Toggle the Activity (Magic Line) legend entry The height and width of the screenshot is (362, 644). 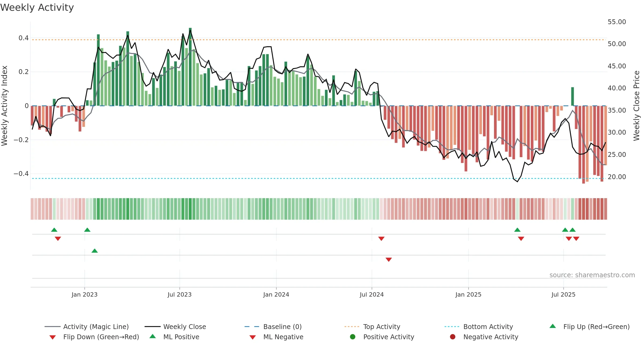(87, 327)
